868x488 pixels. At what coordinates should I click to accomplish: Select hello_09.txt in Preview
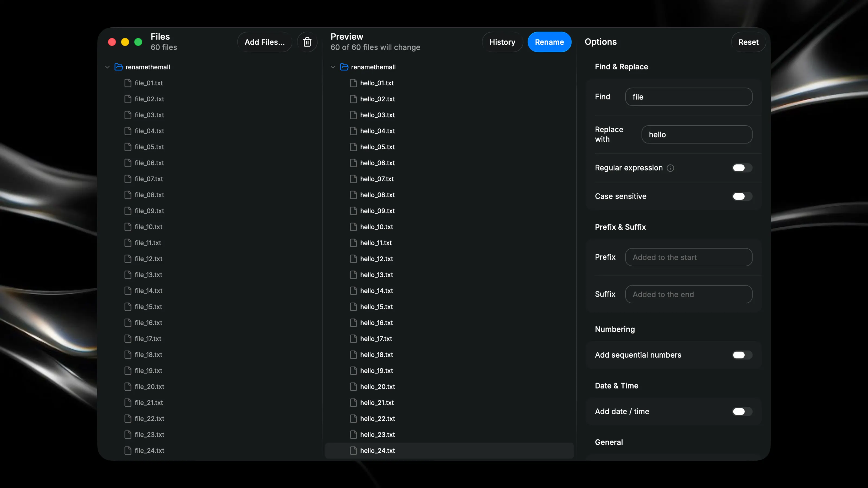tap(449, 211)
